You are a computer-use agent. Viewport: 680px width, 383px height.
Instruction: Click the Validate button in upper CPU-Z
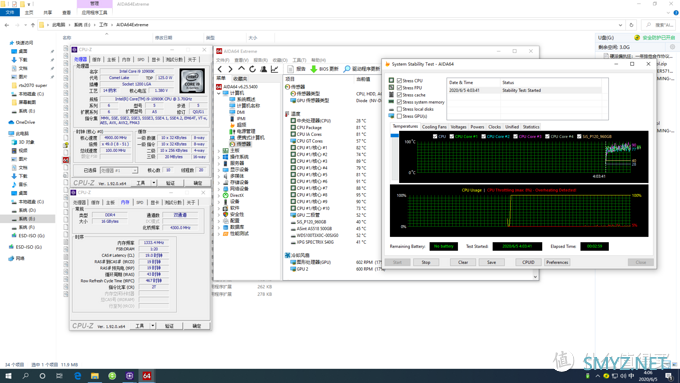[170, 183]
